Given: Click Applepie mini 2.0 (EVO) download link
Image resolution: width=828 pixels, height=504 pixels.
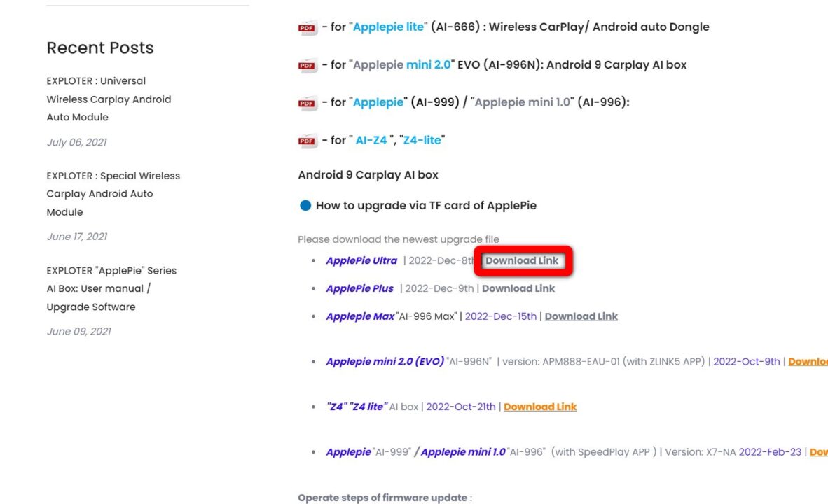Looking at the screenshot, I should click(808, 362).
